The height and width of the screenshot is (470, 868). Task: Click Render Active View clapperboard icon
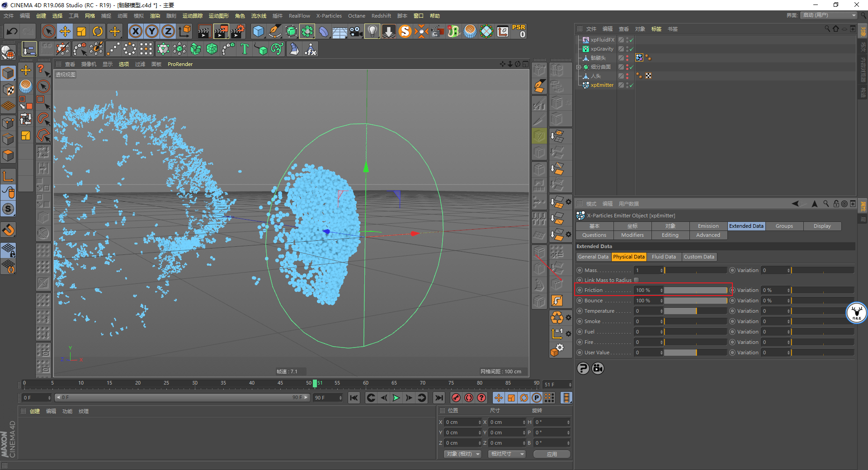coord(204,31)
